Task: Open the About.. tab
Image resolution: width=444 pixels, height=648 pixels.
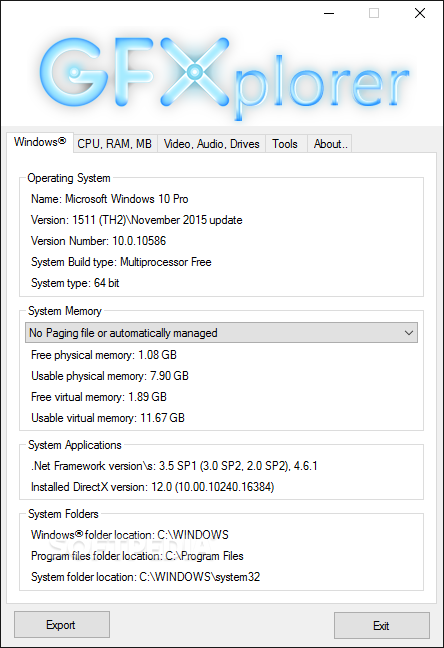Action: 330,144
